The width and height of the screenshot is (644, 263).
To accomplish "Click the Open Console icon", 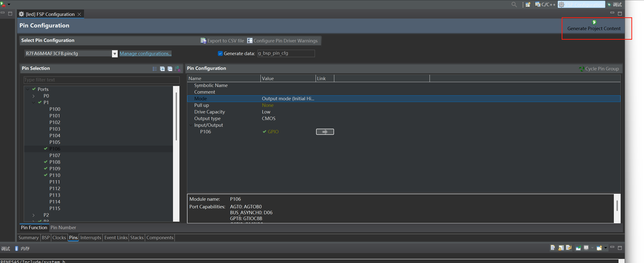I will point(599,248).
